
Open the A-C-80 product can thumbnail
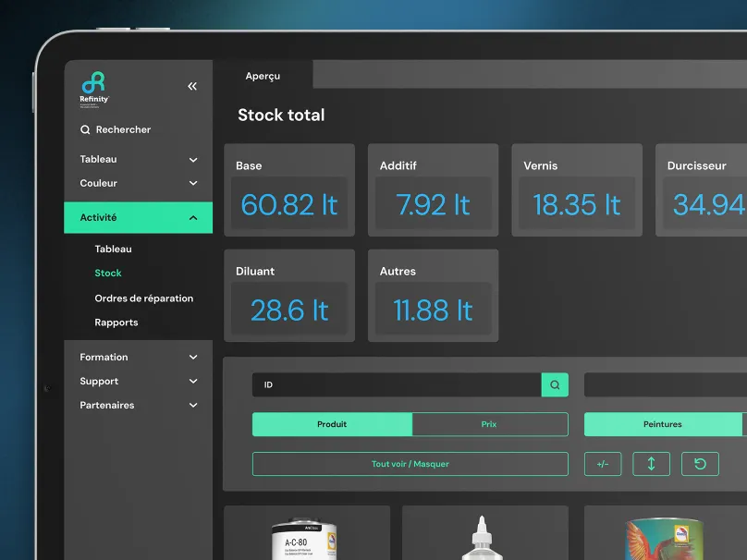click(x=306, y=538)
